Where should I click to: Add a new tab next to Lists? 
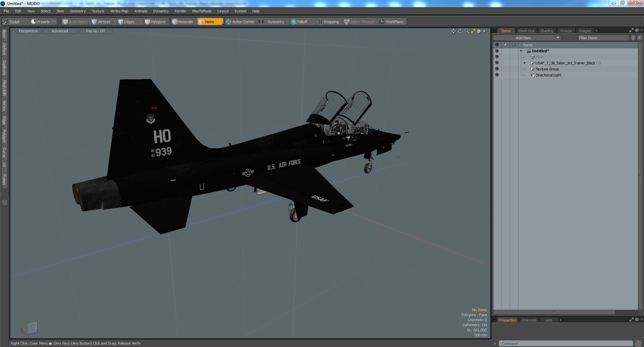[x=560, y=320]
